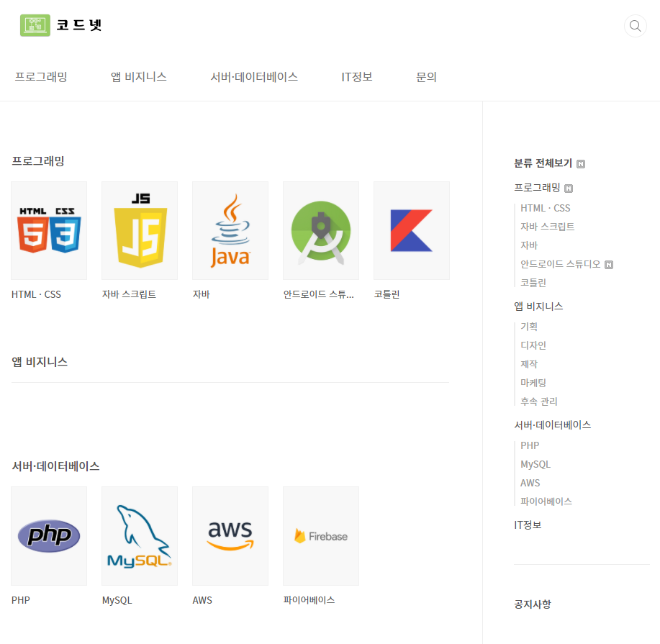
Task: Select 자바 in sidebar list
Action: pos(529,245)
